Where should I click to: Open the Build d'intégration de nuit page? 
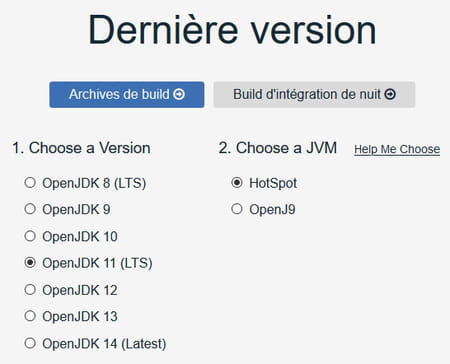point(314,95)
